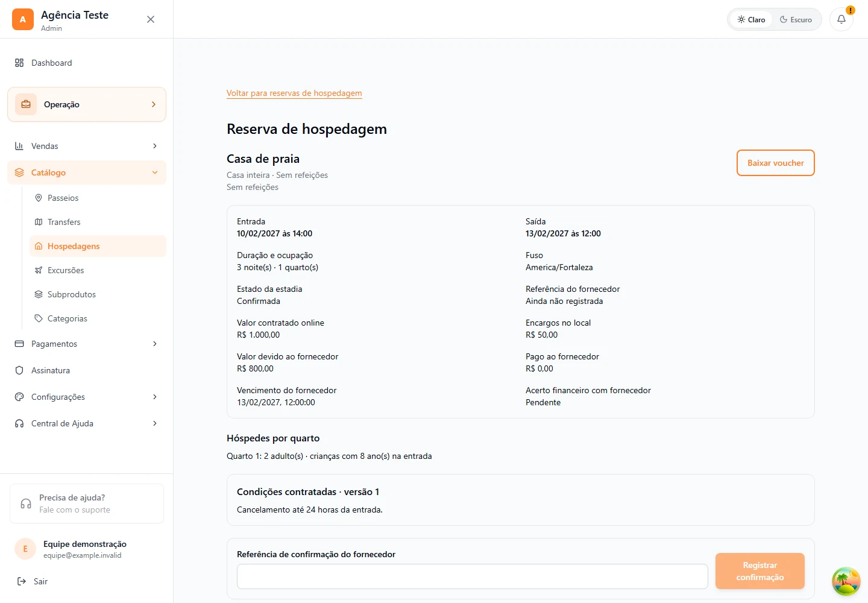The height and width of the screenshot is (603, 868).
Task: Click the floating beach palm tree icon
Action: (x=846, y=581)
